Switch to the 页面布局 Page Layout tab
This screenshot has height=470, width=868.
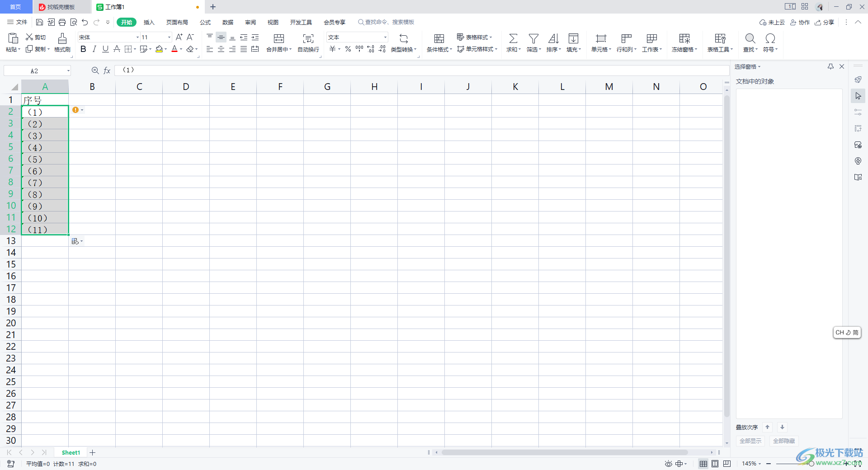pyautogui.click(x=177, y=22)
